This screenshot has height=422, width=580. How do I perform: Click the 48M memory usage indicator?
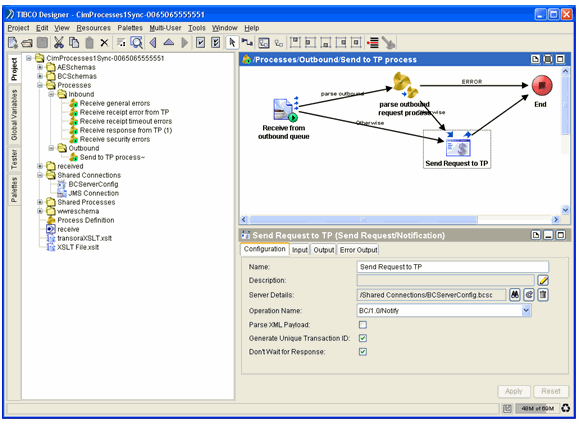click(537, 408)
